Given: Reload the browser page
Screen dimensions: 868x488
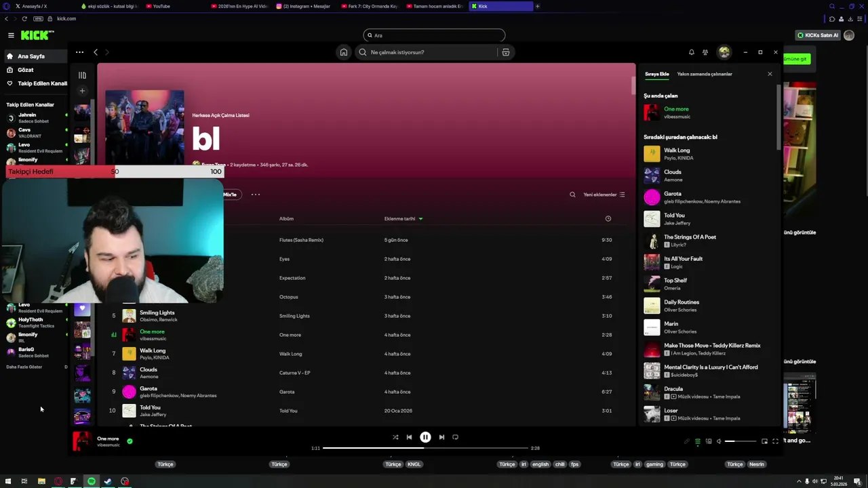Looking at the screenshot, I should tap(24, 18).
